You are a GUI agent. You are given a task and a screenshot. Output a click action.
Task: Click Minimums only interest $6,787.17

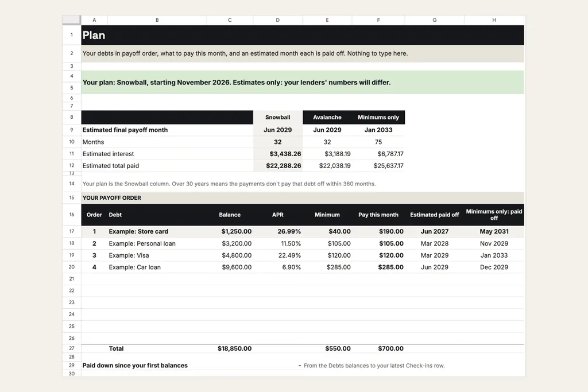point(390,154)
